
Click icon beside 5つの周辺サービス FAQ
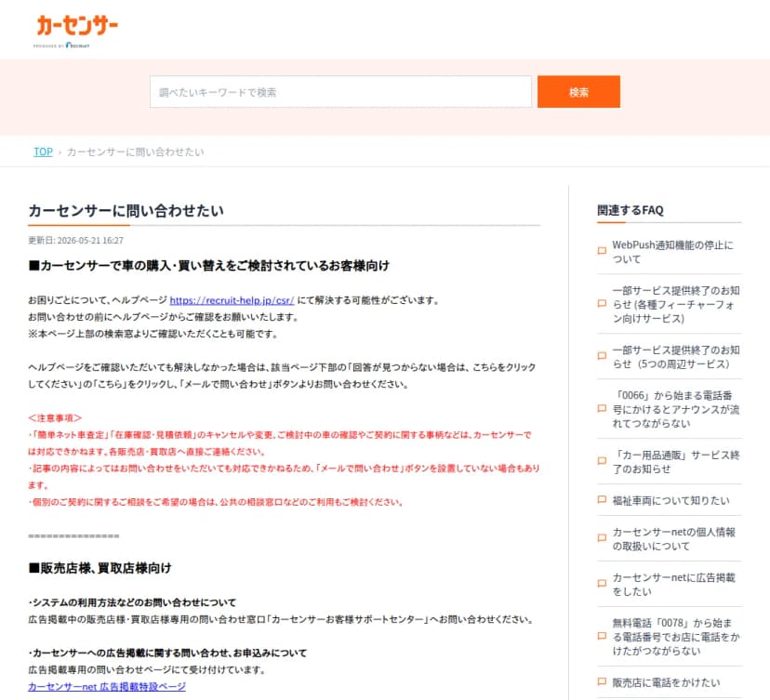[602, 356]
